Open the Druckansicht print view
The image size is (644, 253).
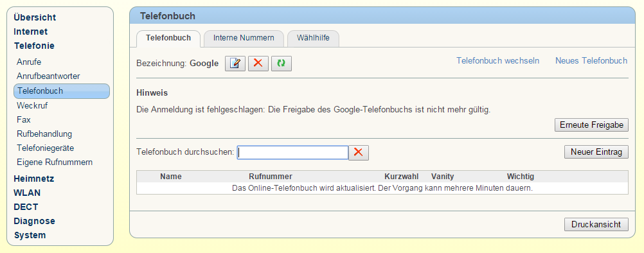[596, 225]
